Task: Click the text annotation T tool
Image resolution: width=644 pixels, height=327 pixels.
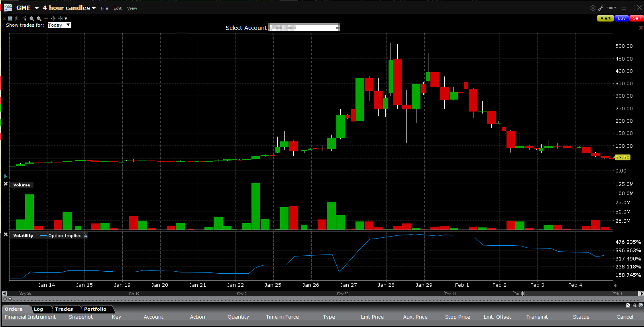Action: (10, 18)
